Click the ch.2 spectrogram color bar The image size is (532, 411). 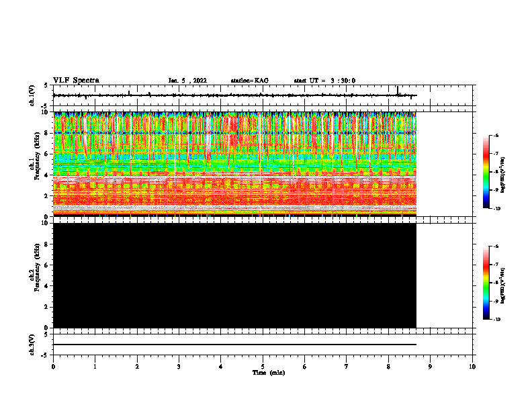click(x=486, y=283)
